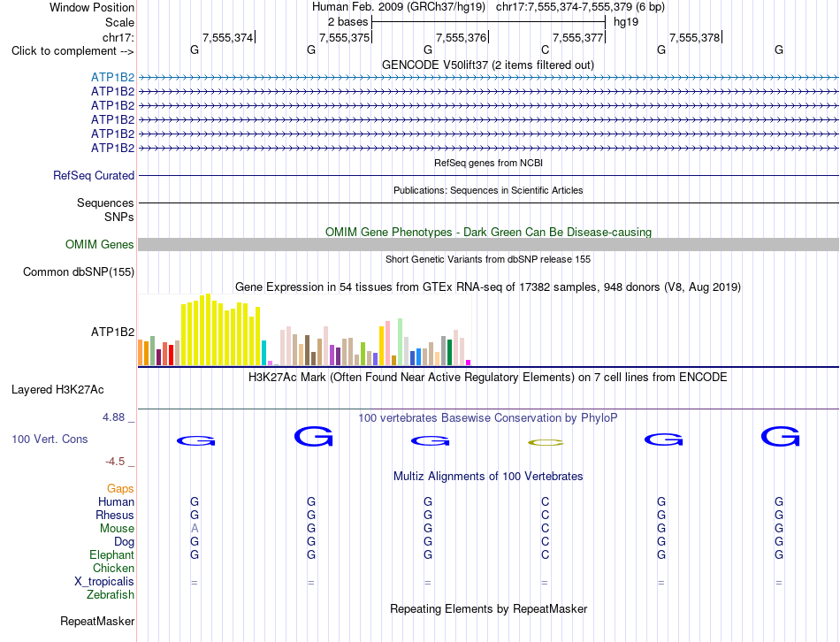The width and height of the screenshot is (840, 642).
Task: Click the Scale row label
Action: [119, 22]
